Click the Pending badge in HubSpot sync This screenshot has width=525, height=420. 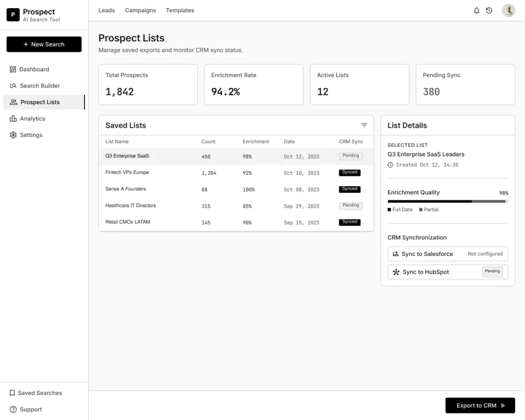pos(492,272)
